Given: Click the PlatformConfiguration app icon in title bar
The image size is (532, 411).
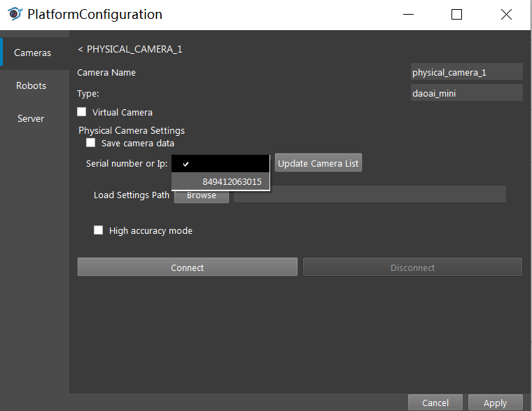Looking at the screenshot, I should pyautogui.click(x=15, y=14).
